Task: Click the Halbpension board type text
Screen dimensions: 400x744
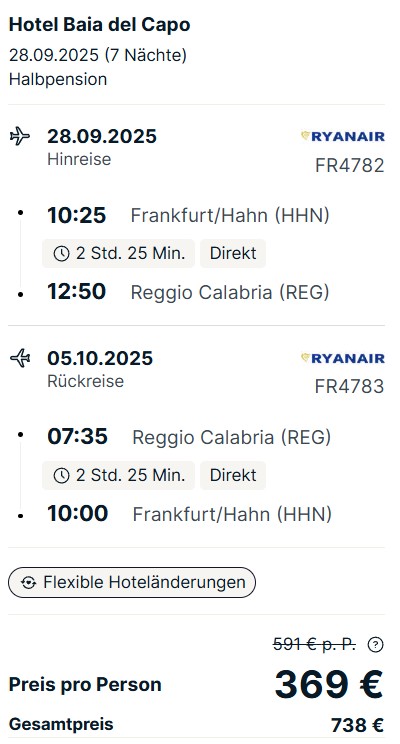Action: tap(58, 79)
